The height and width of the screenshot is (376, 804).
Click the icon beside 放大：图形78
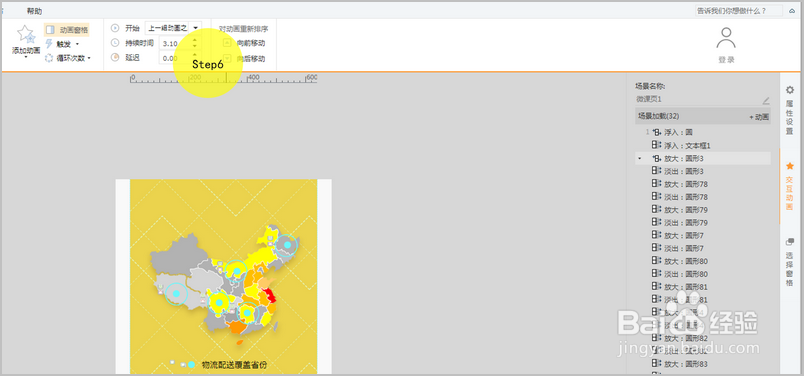(x=656, y=184)
